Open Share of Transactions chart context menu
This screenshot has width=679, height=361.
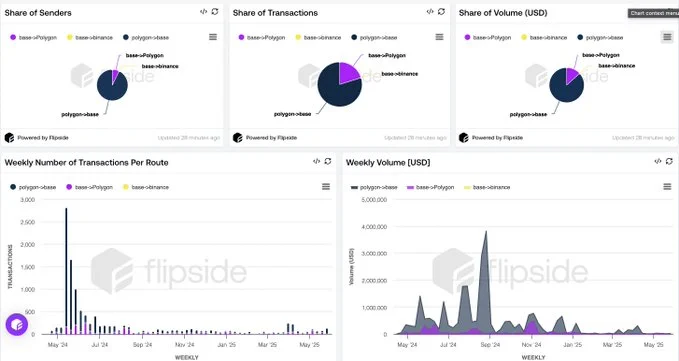point(440,37)
